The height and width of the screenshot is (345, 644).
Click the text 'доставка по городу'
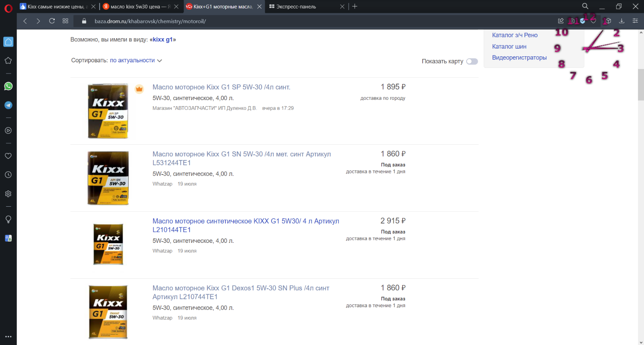coord(383,98)
